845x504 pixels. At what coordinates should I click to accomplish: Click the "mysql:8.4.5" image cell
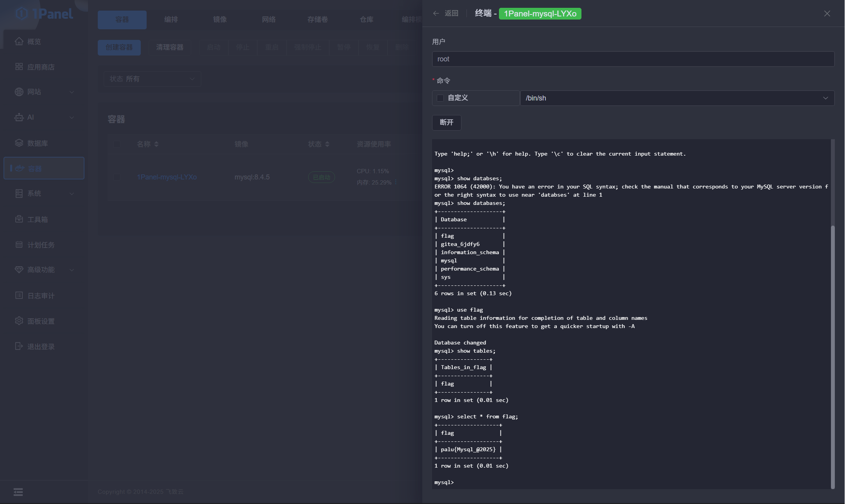pos(252,177)
